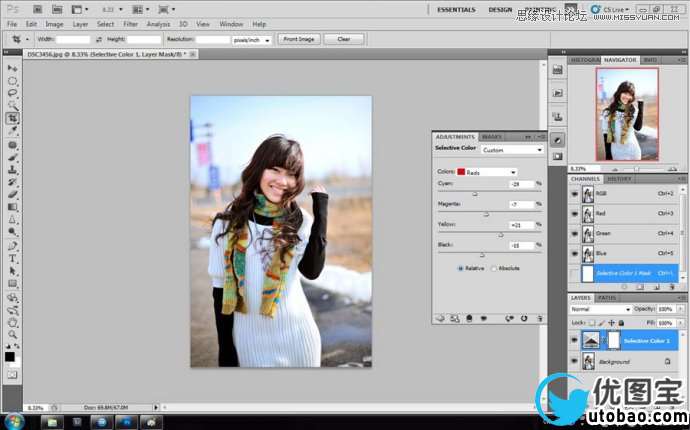
Task: Click the Clear button
Action: pos(344,39)
